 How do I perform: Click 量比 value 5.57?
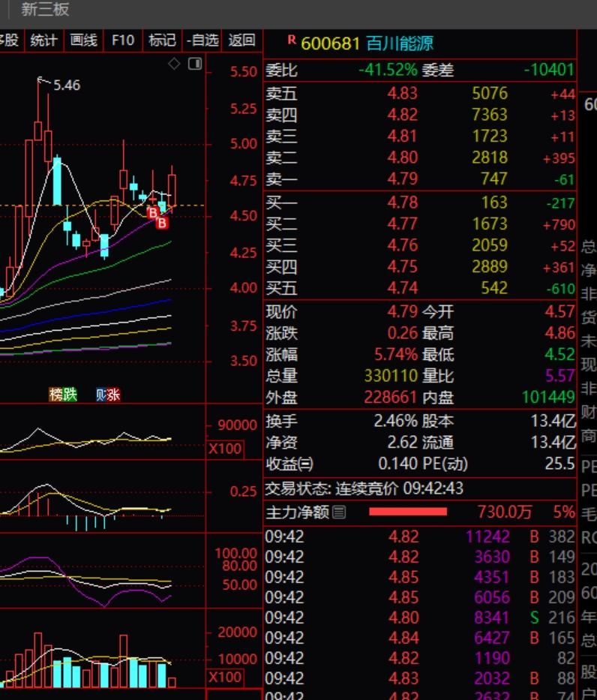(559, 376)
